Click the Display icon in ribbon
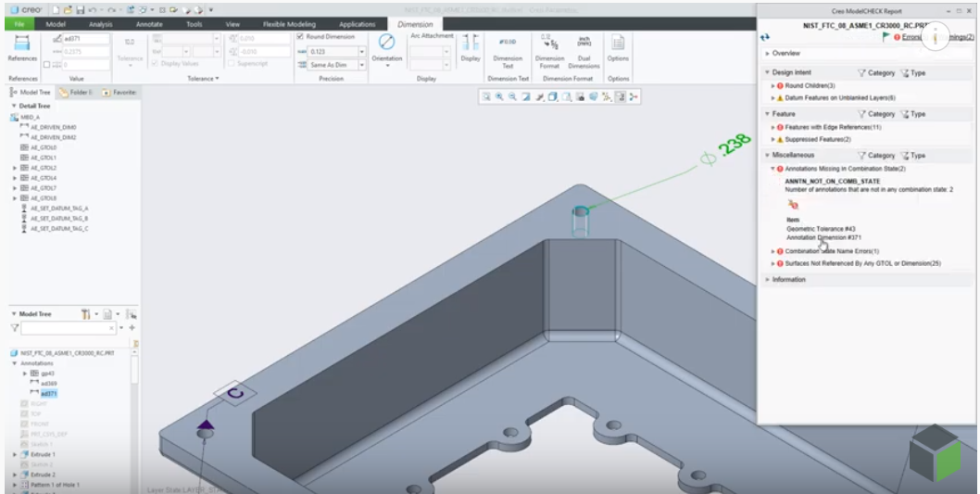This screenshot has width=980, height=494. 471,46
